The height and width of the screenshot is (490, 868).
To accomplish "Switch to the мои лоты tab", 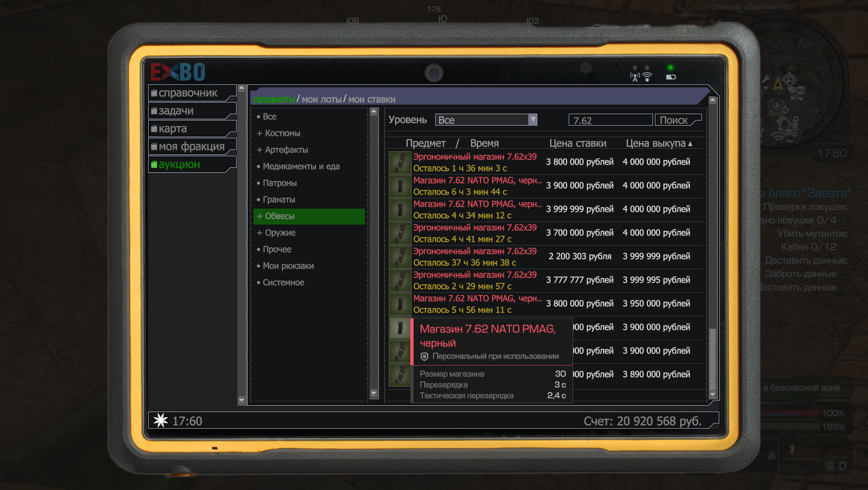I will click(x=322, y=100).
